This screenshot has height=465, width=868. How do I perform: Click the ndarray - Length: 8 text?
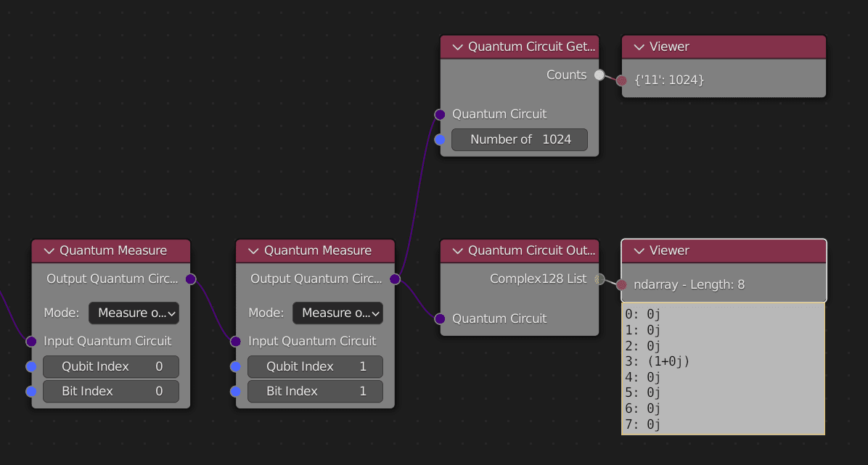(x=689, y=285)
